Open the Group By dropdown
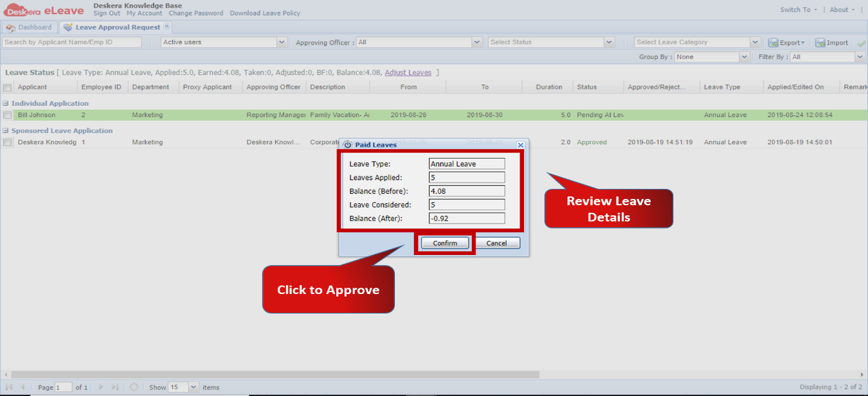The image size is (868, 396). 744,57
